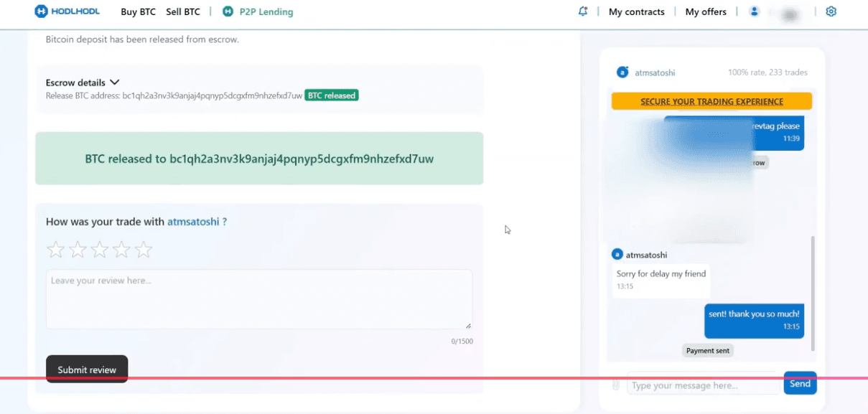Screen dimensions: 868x414
Task: Rate the trade three stars
Action: tap(100, 249)
